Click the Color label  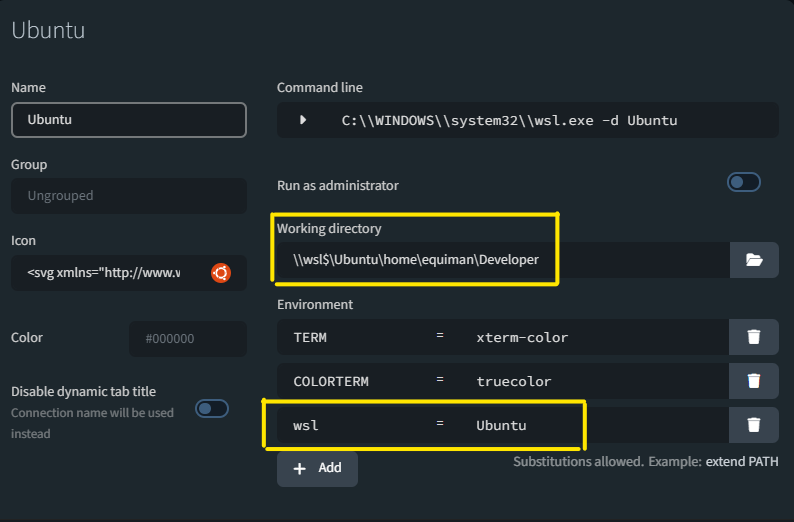[x=27, y=338]
